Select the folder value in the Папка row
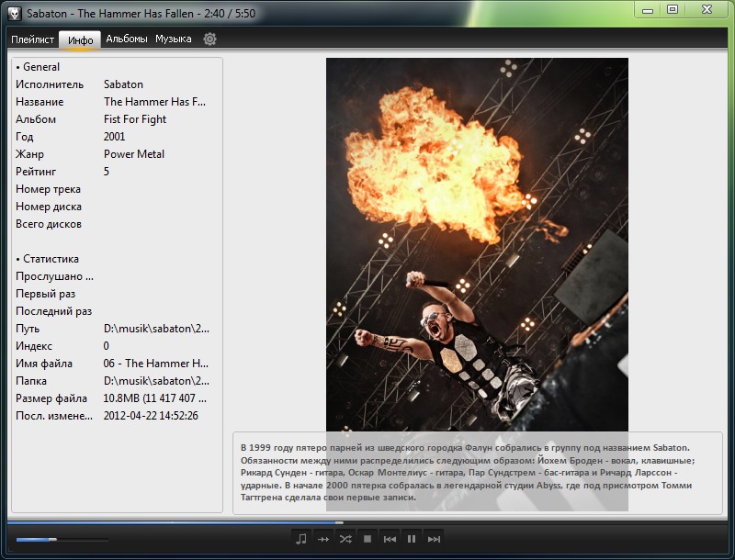 point(156,381)
